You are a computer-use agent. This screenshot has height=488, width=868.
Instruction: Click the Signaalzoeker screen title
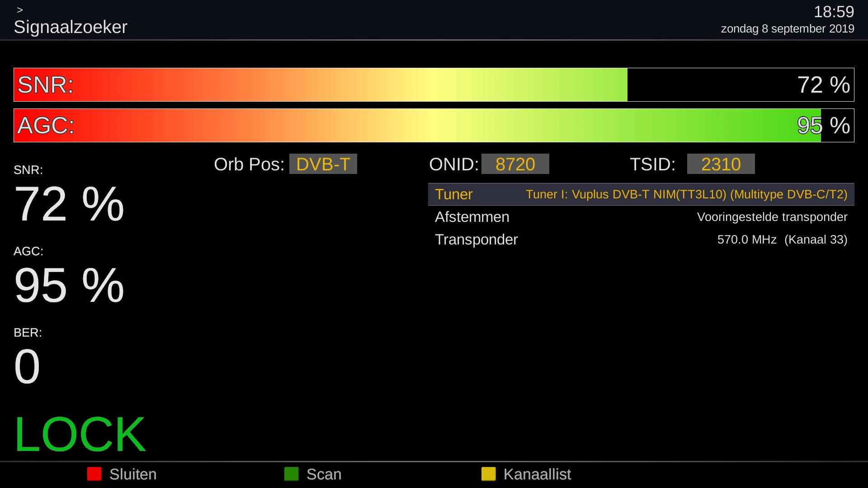[x=71, y=27]
